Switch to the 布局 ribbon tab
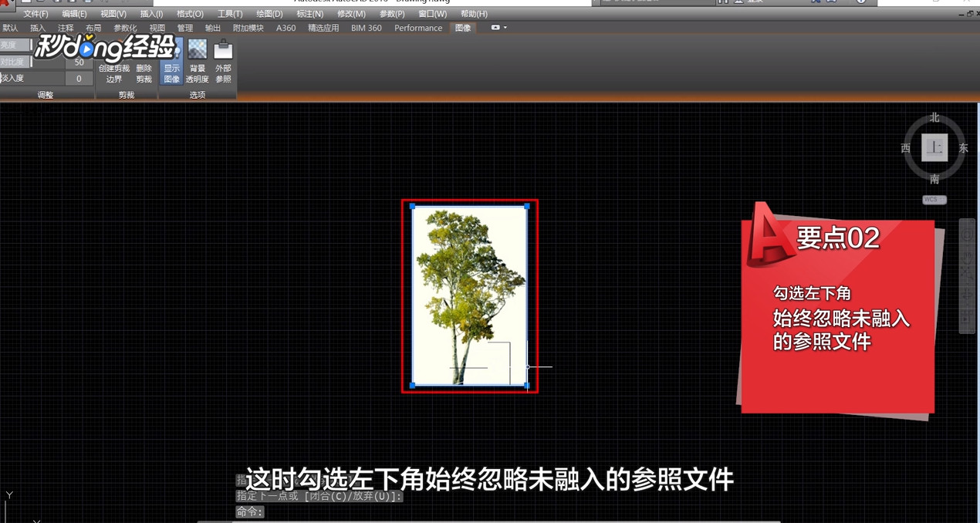 click(93, 28)
